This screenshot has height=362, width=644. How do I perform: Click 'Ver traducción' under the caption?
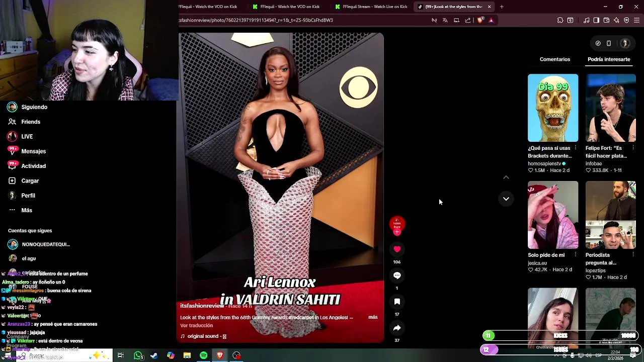tap(196, 325)
